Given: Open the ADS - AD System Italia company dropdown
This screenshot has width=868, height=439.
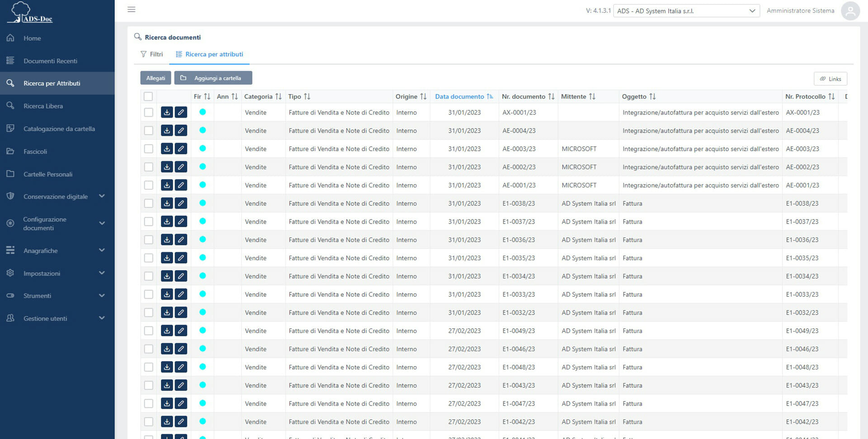Looking at the screenshot, I should (x=686, y=11).
